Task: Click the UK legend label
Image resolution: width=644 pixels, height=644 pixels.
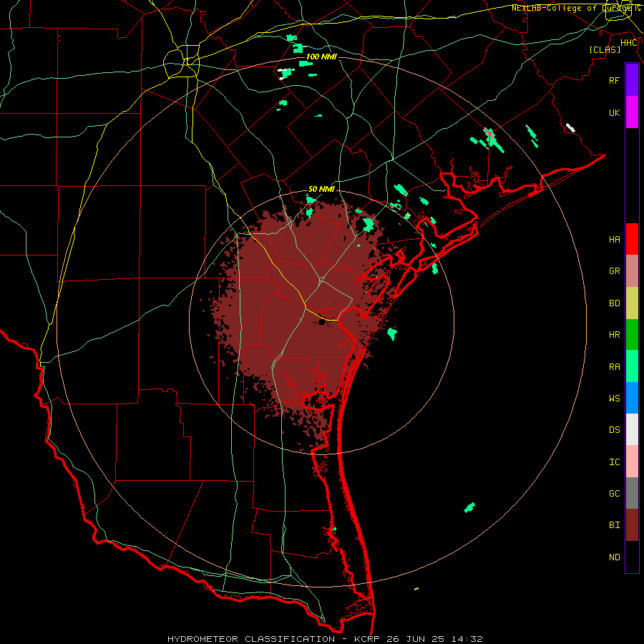Action: [614, 112]
